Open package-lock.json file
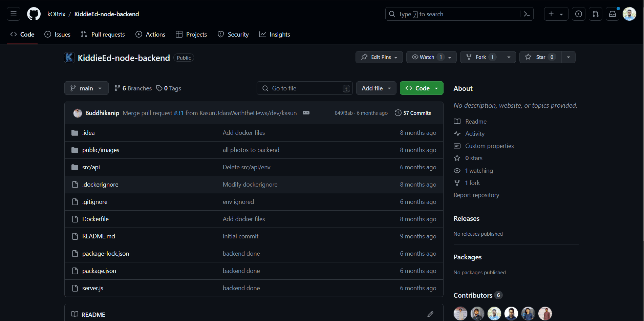 click(106, 254)
